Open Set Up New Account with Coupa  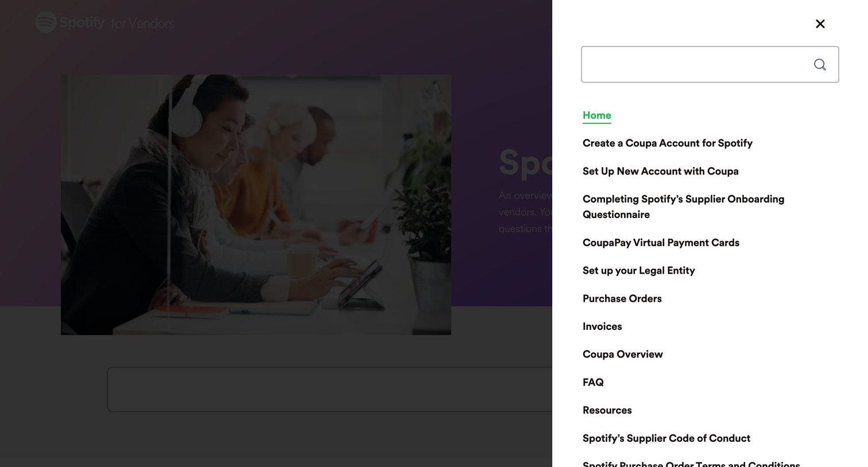point(660,171)
